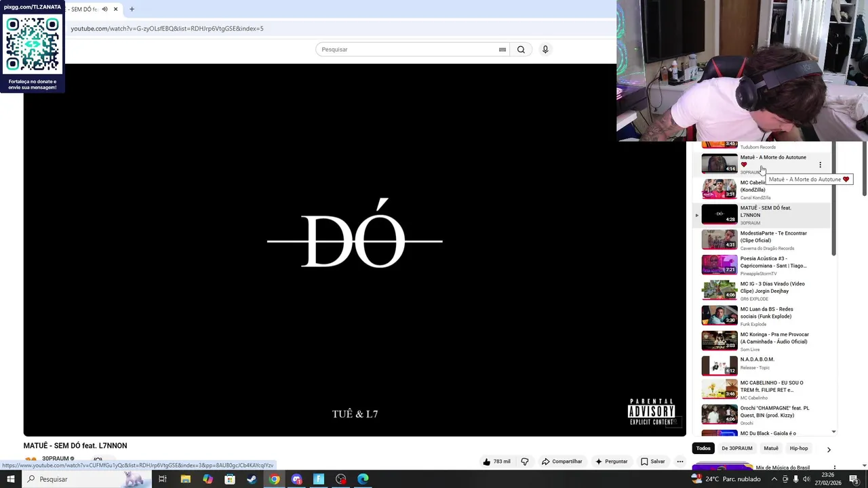Open Microsoft Edge from the taskbar
Viewport: 868px width, 488px height.
[363, 479]
